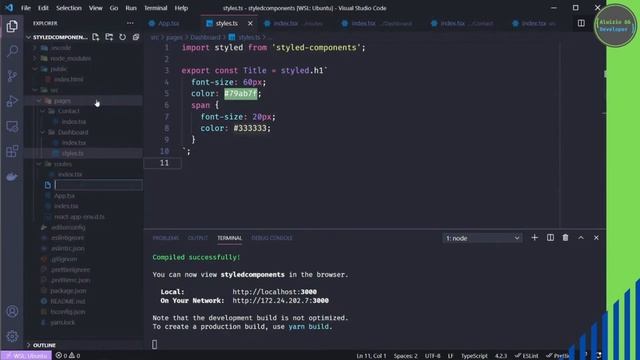Screen dimensions: 640x360
Task: Open the File menu
Action: [x=26, y=8]
